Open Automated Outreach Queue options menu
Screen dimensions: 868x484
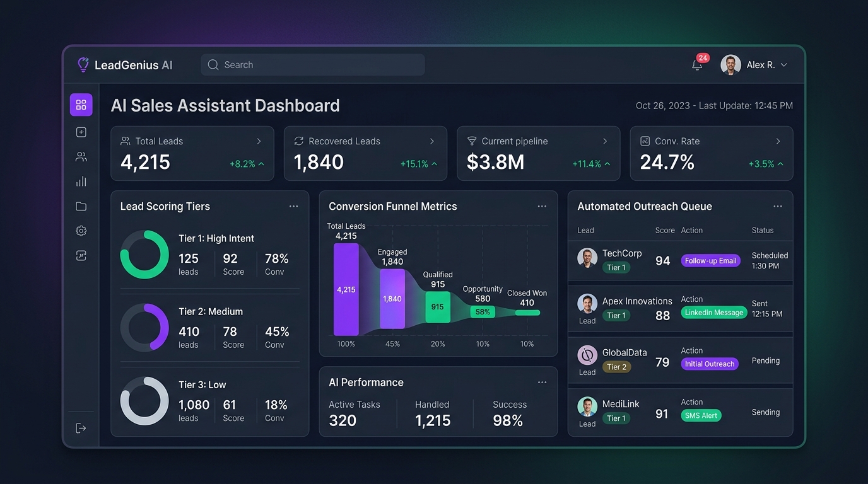click(778, 206)
